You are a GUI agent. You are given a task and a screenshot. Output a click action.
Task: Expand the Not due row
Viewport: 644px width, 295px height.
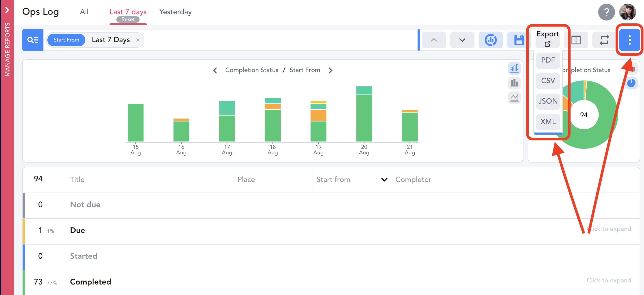(x=331, y=205)
